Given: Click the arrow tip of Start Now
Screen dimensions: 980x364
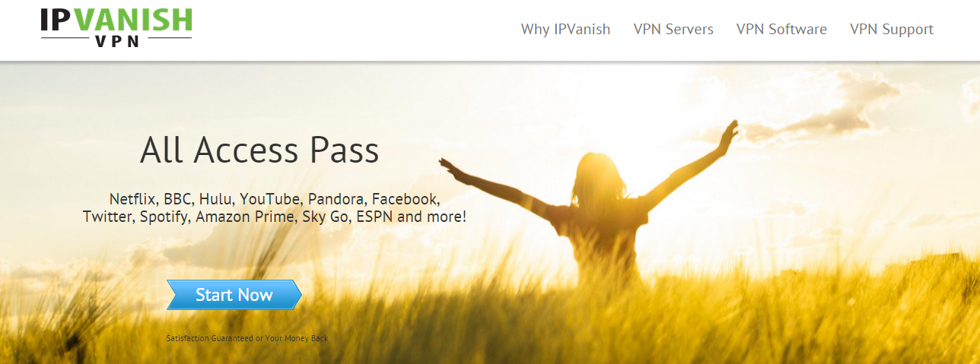Looking at the screenshot, I should [x=297, y=295].
